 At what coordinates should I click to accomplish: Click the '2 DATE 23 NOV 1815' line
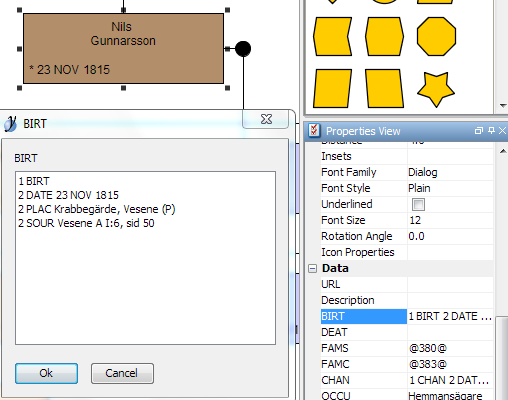(69, 195)
